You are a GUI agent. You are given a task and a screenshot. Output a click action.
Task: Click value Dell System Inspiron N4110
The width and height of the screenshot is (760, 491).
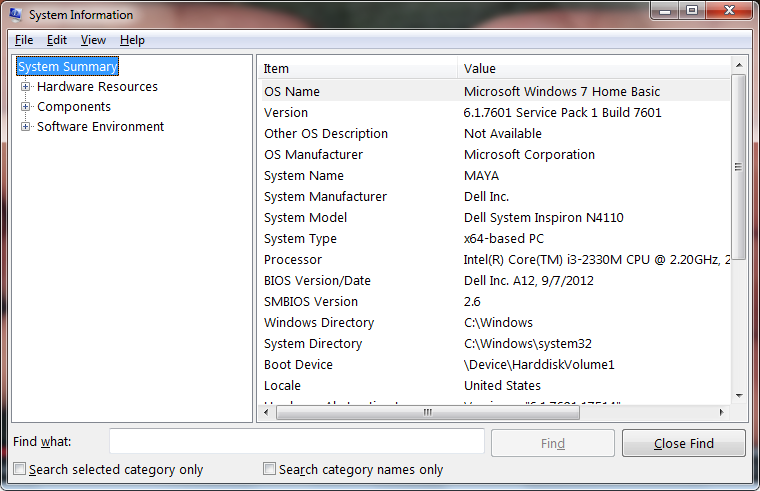543,218
